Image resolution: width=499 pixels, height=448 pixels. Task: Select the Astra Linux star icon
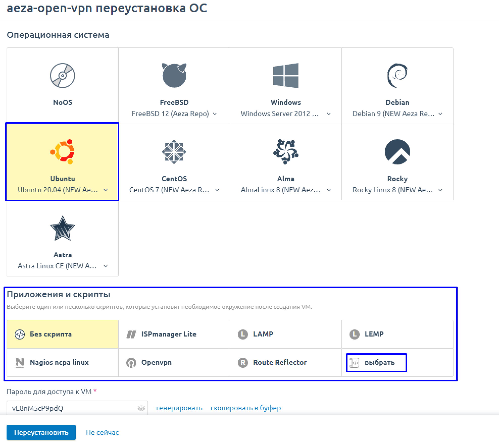pyautogui.click(x=62, y=228)
